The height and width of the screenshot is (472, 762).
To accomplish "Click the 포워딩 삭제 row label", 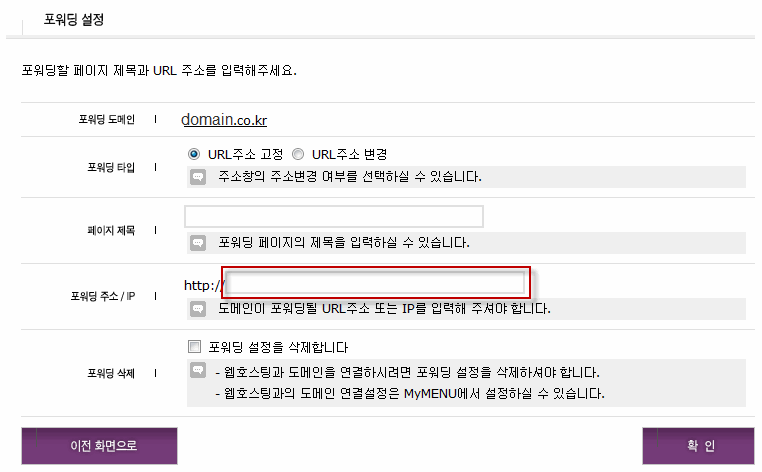I will click(108, 373).
